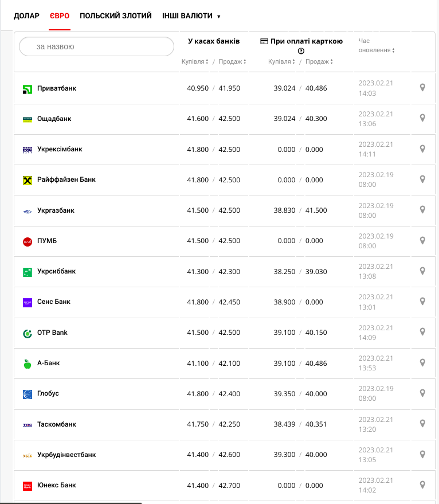Open the Приватбанк bank link
This screenshot has width=439, height=504.
click(57, 88)
